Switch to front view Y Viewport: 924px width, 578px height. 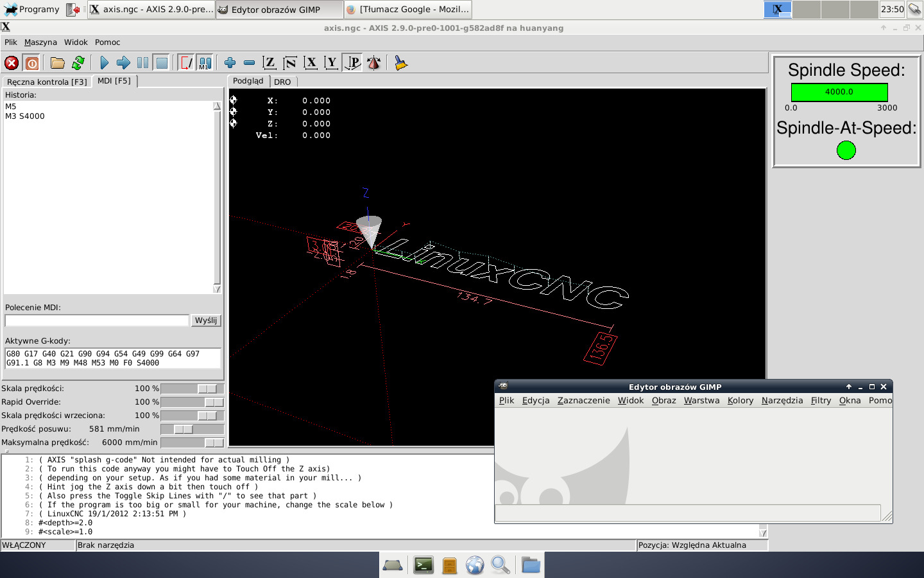pos(331,63)
